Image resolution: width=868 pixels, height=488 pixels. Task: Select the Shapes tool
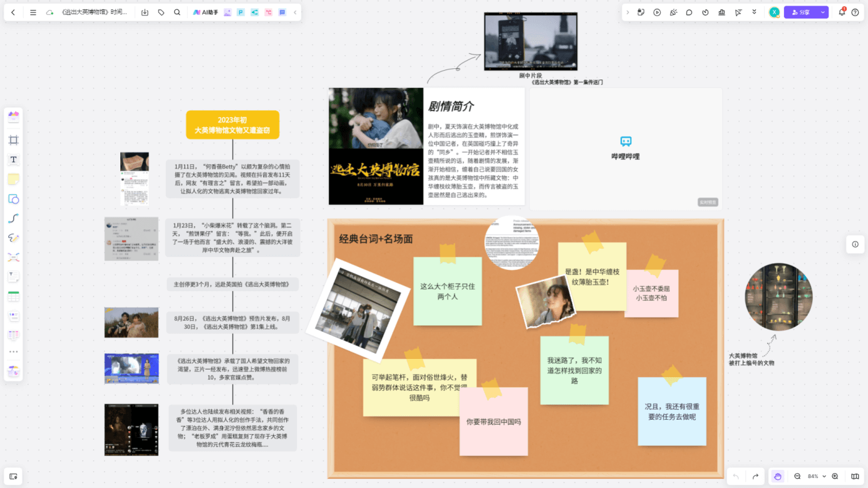point(13,199)
